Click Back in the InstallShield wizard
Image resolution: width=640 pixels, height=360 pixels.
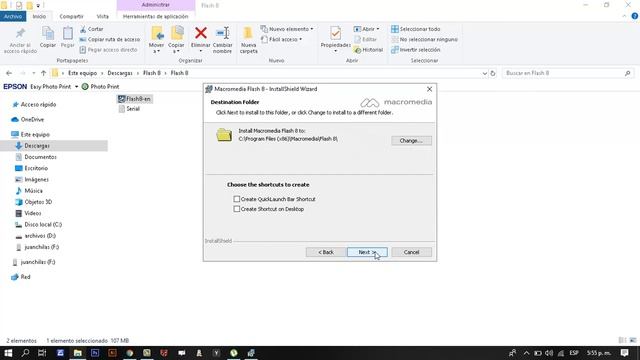click(326, 252)
